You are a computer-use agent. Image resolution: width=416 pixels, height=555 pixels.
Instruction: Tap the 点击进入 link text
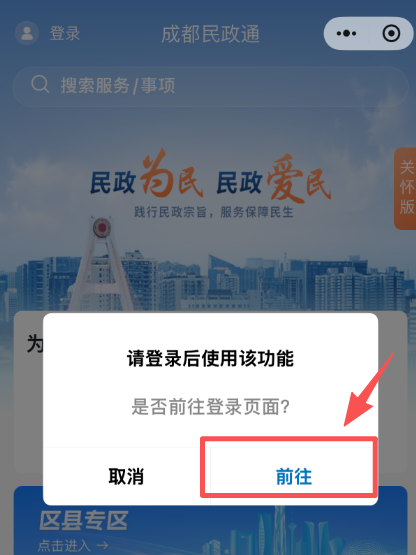pos(64,545)
